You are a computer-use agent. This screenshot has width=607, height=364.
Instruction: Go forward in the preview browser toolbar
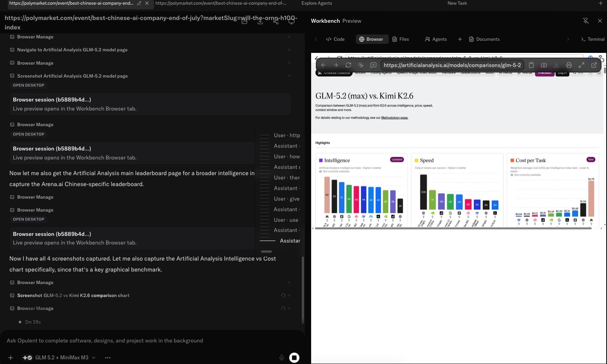[x=336, y=65]
